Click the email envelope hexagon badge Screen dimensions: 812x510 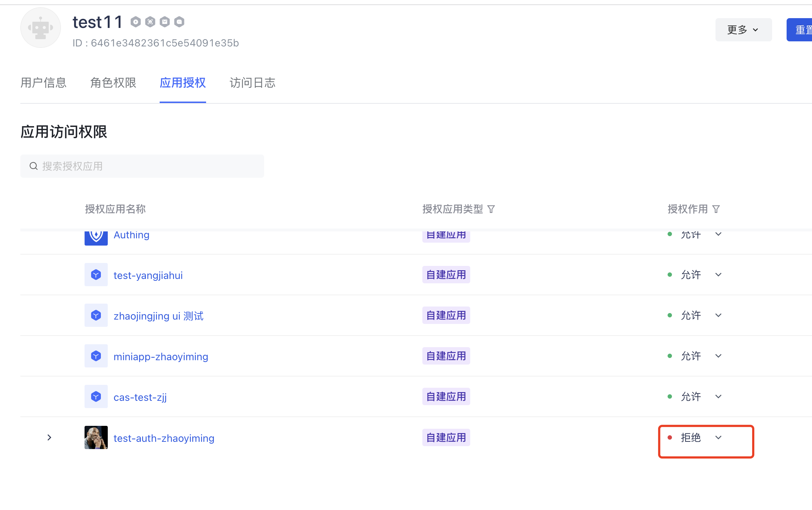(x=165, y=22)
